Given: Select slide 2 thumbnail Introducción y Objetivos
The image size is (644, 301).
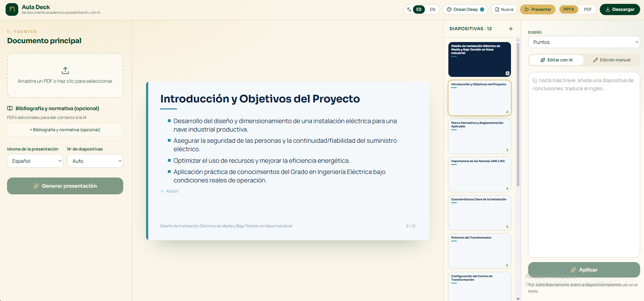Looking at the screenshot, I should pyautogui.click(x=480, y=98).
